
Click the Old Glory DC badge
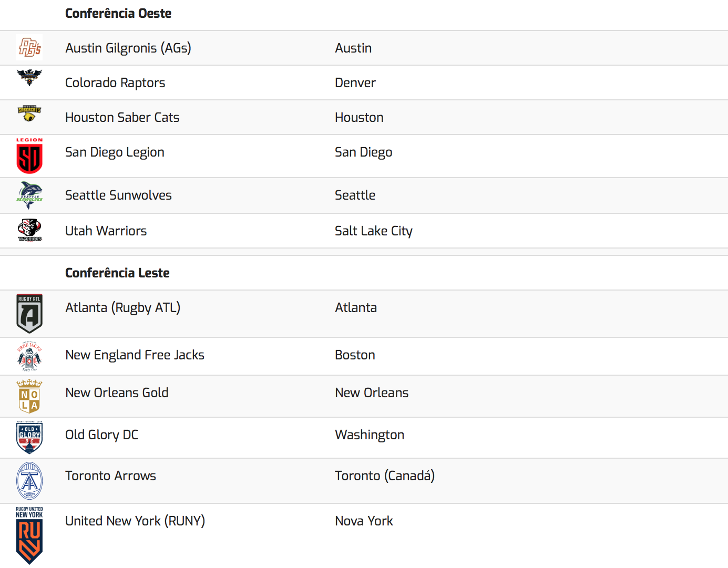[29, 437]
